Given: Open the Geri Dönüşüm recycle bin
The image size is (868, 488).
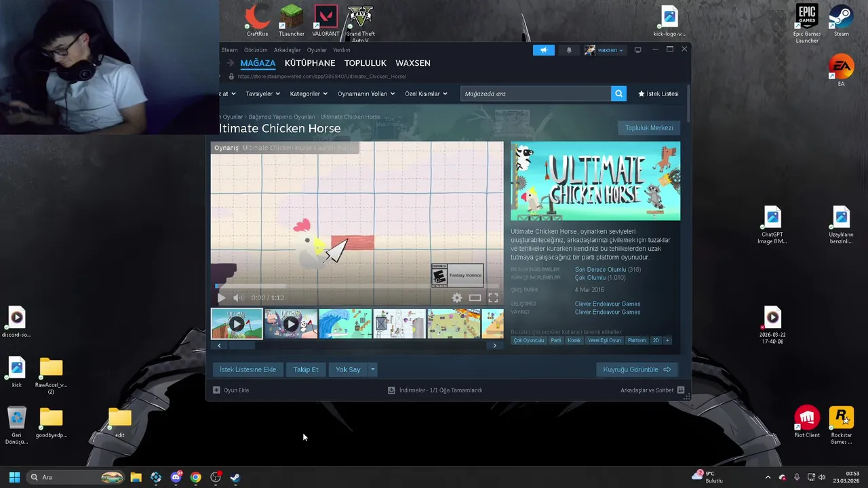Looking at the screenshot, I should [x=16, y=425].
